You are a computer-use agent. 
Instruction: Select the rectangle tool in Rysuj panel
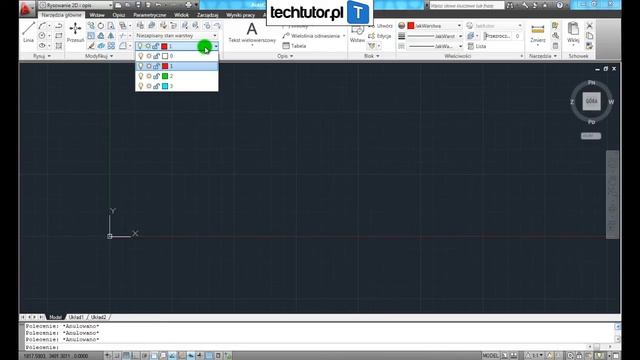pos(58,36)
